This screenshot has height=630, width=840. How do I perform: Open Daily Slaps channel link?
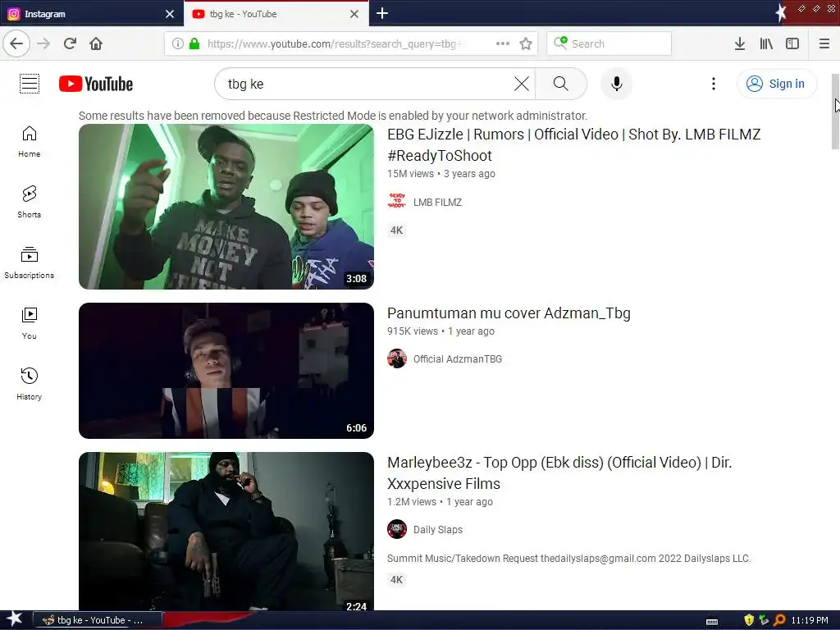[x=438, y=529]
